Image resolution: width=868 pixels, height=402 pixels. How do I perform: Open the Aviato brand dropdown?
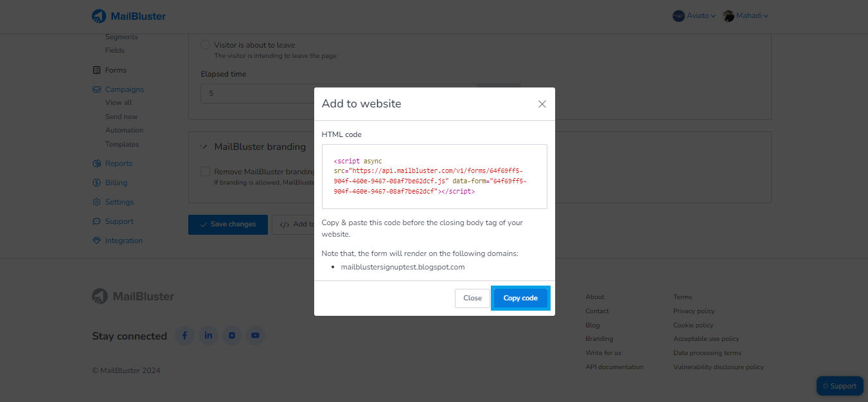click(x=694, y=16)
